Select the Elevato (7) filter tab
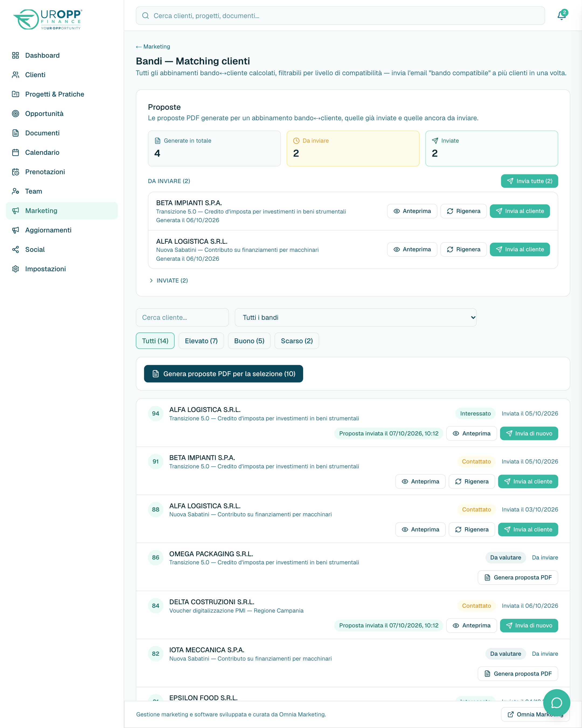The image size is (582, 728). [201, 341]
